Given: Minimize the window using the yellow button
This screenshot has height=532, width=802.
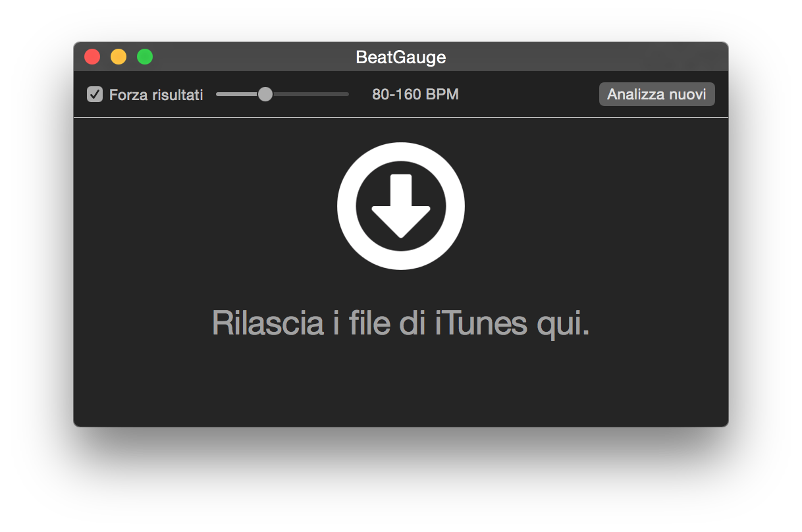Looking at the screenshot, I should (x=119, y=57).
